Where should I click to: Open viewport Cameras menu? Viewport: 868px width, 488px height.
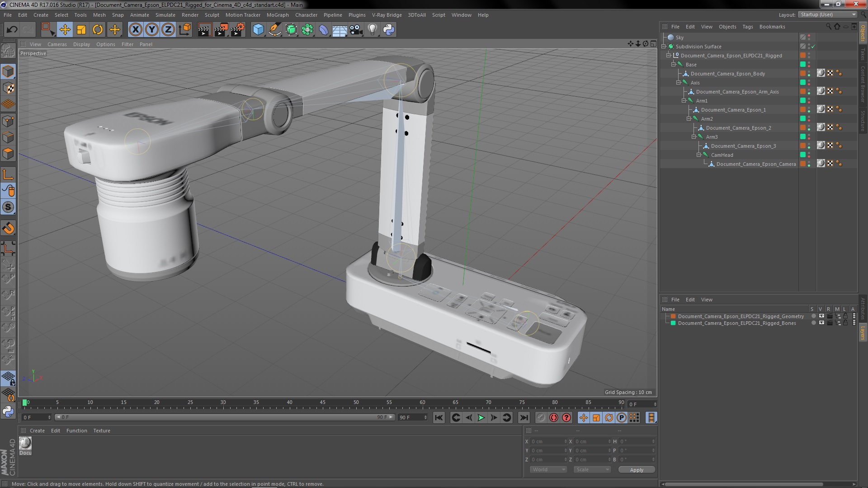57,44
